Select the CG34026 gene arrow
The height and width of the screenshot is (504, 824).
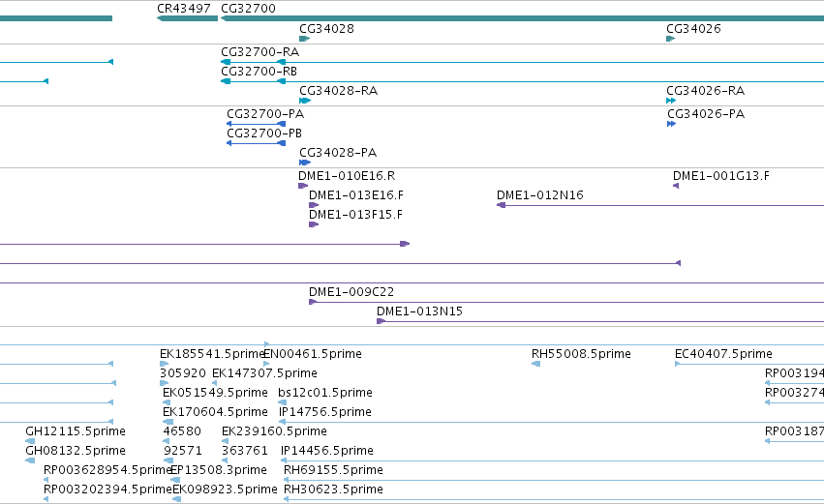[x=671, y=39]
